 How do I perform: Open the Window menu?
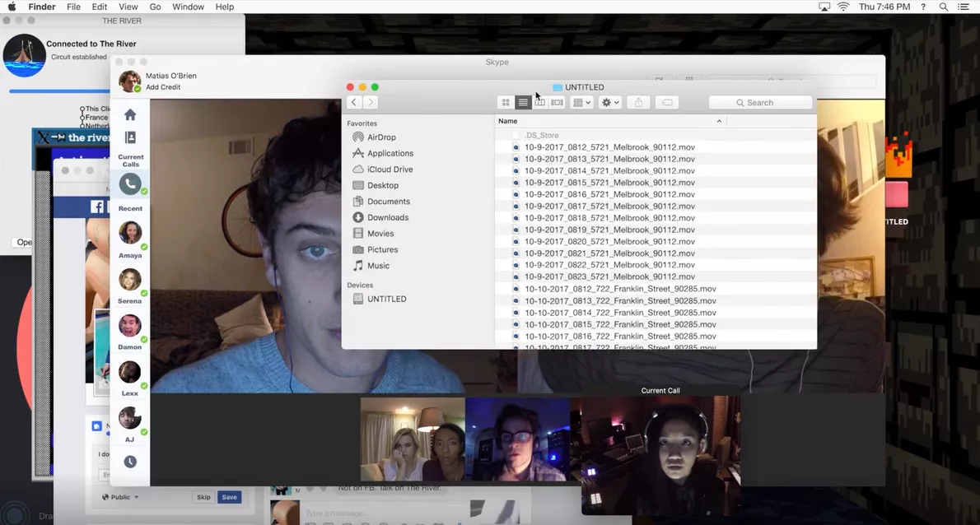(188, 7)
